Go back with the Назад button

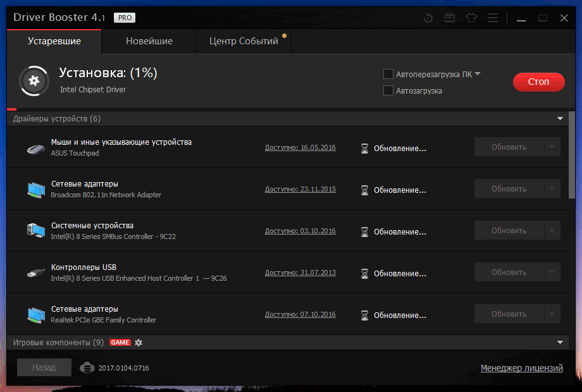(x=44, y=367)
